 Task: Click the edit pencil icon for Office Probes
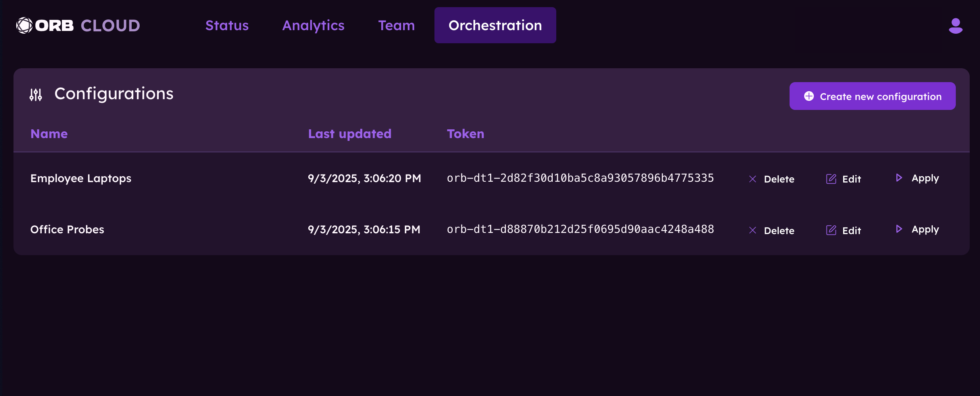[831, 230]
